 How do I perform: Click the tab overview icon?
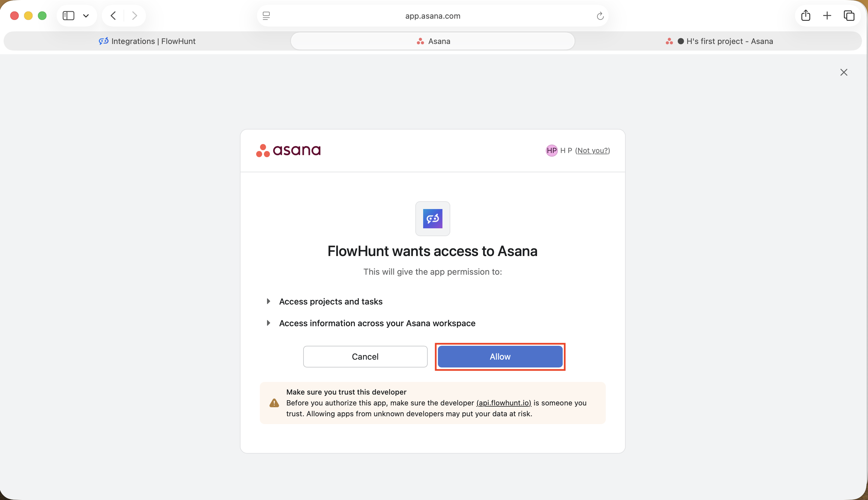[849, 15]
